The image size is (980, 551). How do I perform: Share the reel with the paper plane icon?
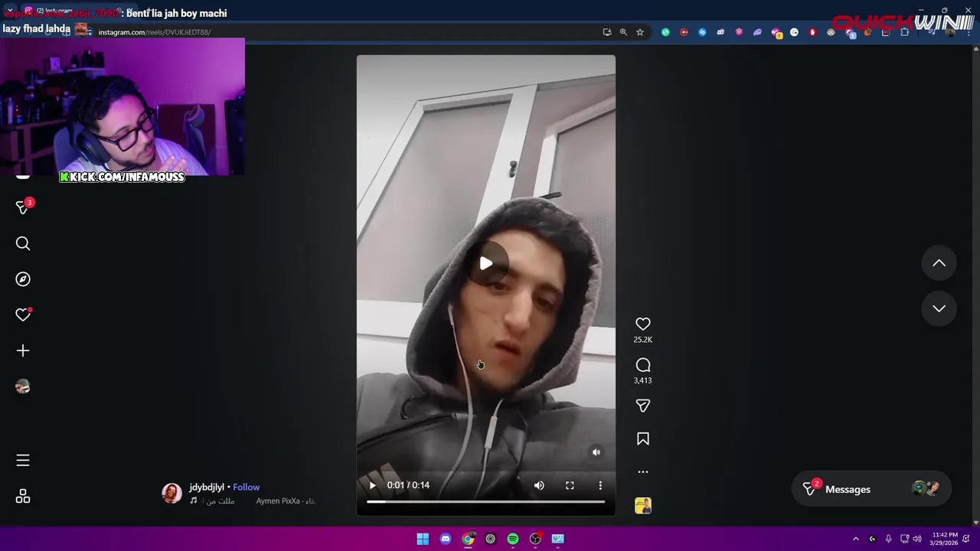[643, 406]
